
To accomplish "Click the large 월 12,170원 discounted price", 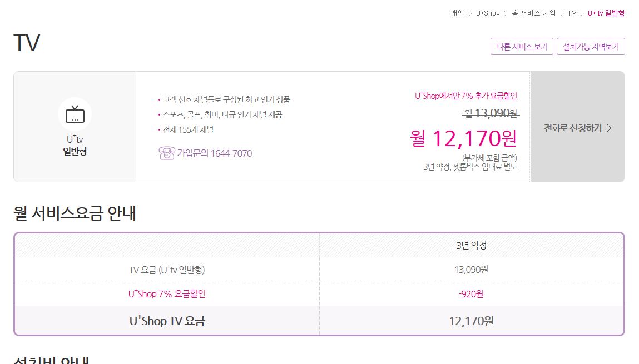I will click(463, 138).
